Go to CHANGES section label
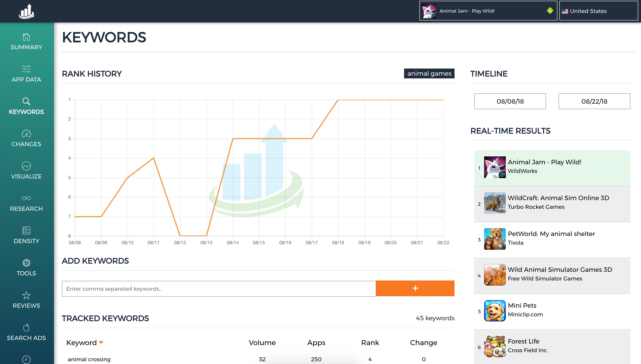 tap(26, 144)
